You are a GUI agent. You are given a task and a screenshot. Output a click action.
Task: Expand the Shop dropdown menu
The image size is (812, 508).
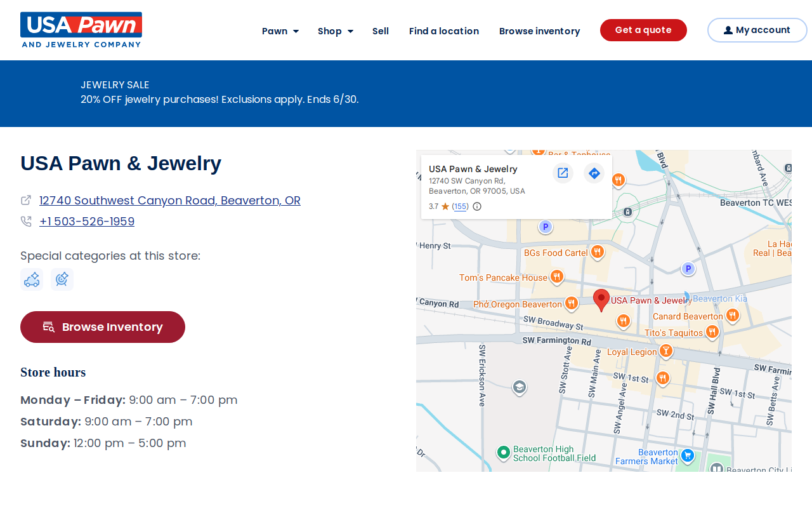[336, 31]
